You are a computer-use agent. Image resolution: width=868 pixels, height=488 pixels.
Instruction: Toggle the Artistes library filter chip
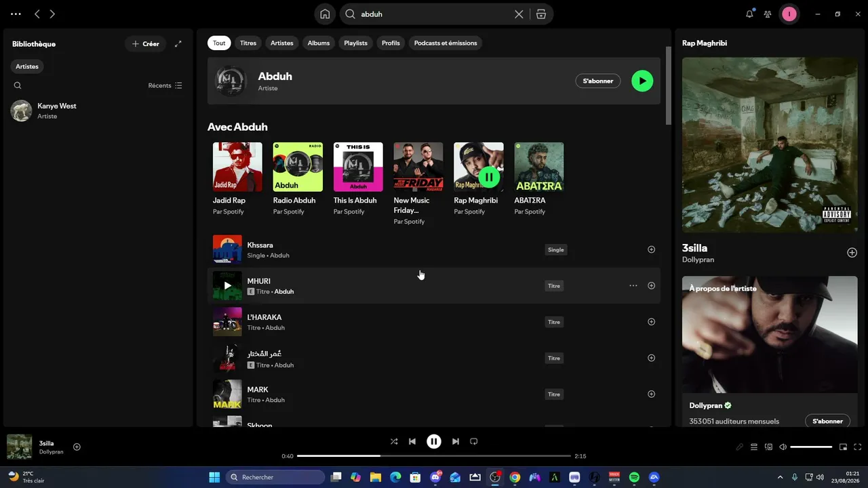(27, 66)
